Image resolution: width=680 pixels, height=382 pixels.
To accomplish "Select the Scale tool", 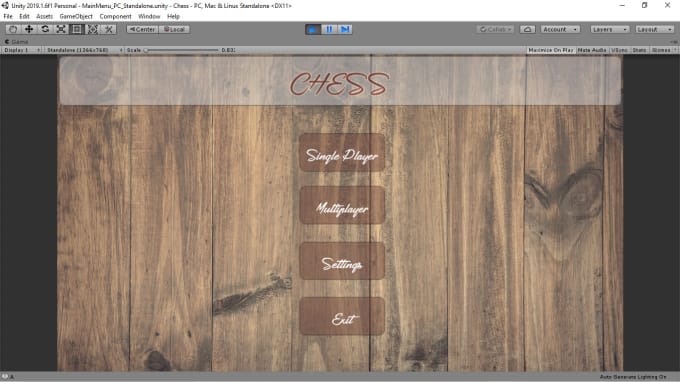I will tap(61, 29).
